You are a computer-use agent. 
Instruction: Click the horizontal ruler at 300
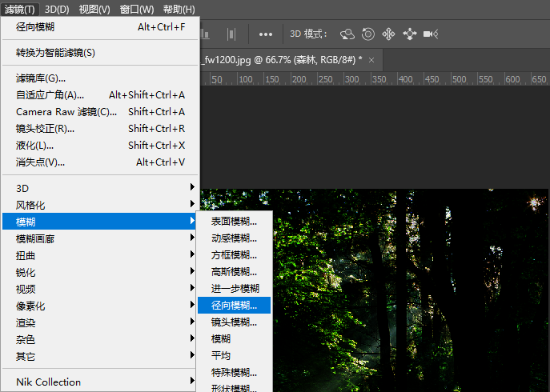[x=351, y=79]
